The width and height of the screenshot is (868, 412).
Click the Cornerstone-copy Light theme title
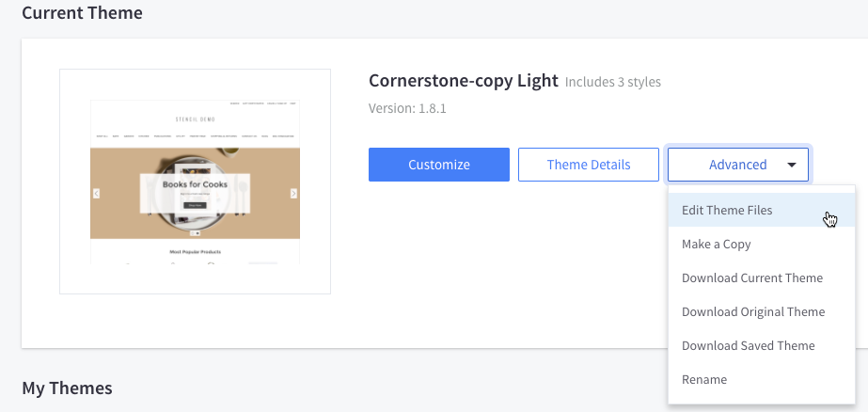point(463,81)
